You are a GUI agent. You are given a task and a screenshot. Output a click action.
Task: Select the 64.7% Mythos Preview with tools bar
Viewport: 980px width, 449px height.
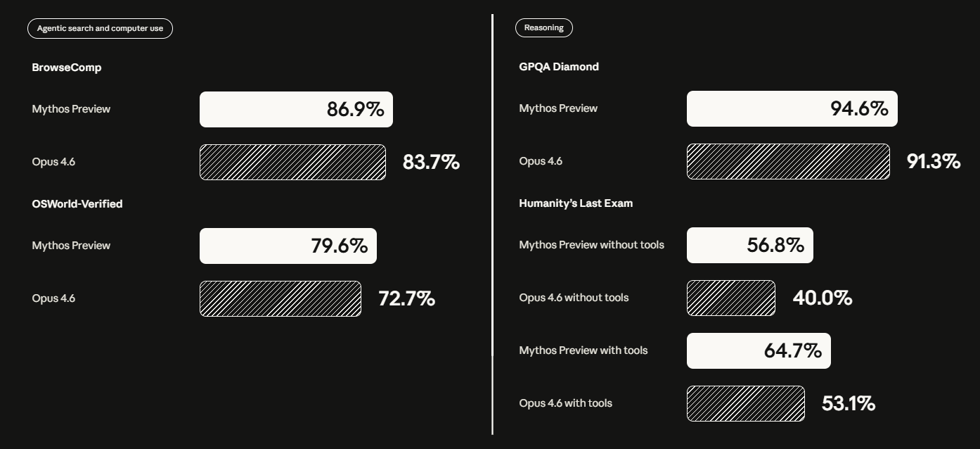[759, 350]
